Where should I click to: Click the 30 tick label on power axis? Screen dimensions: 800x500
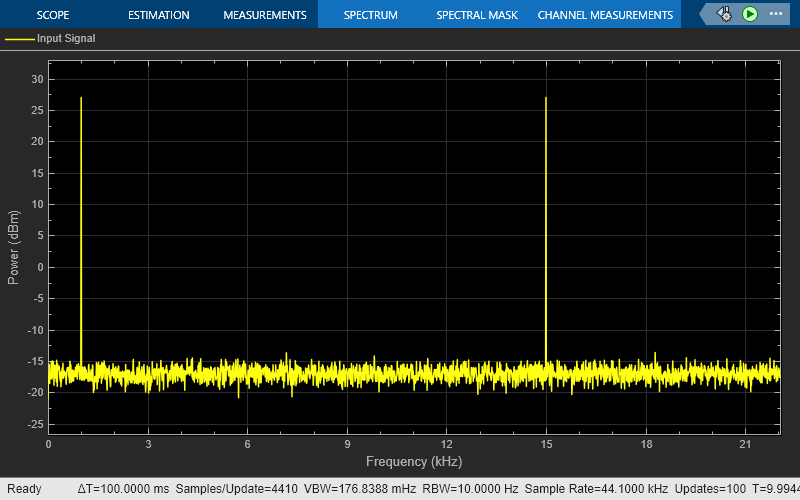(37, 79)
